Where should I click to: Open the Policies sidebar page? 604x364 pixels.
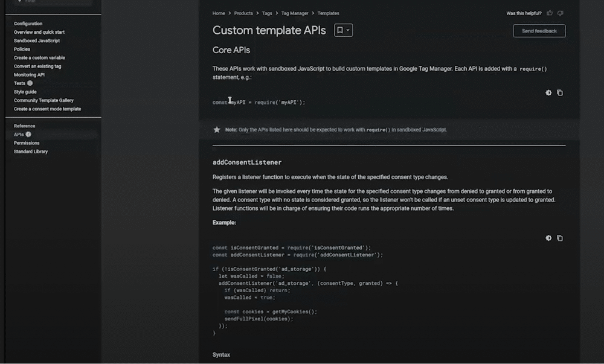(x=22, y=49)
